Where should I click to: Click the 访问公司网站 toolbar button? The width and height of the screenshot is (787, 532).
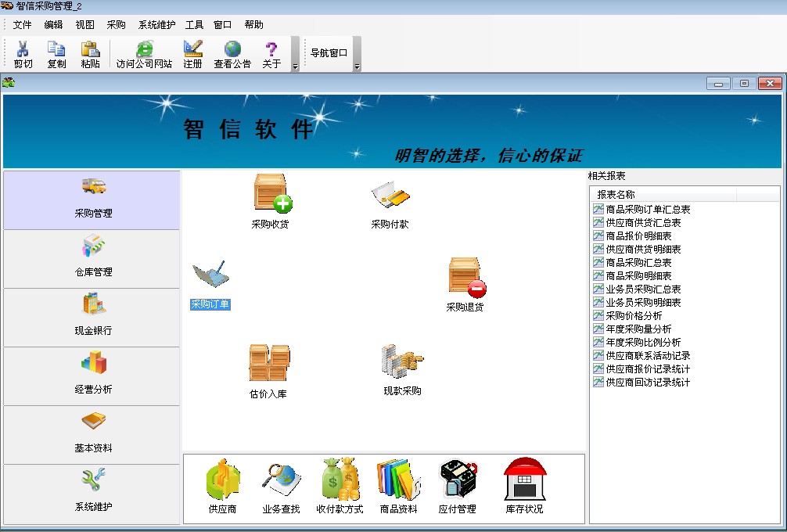pos(144,54)
